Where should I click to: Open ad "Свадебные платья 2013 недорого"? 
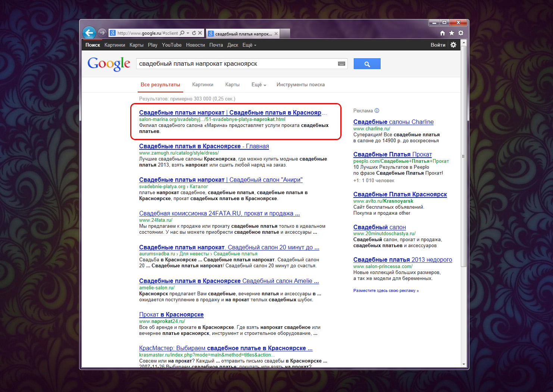(x=403, y=260)
